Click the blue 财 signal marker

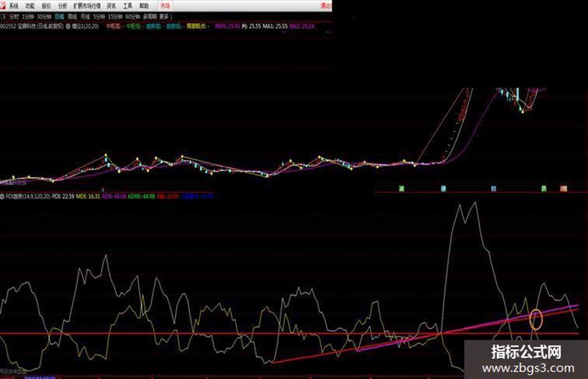tap(493, 187)
